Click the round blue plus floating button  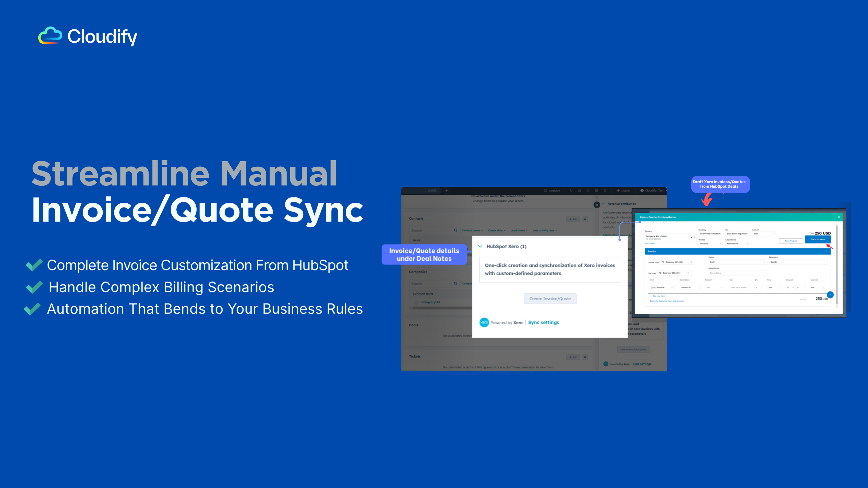830,295
